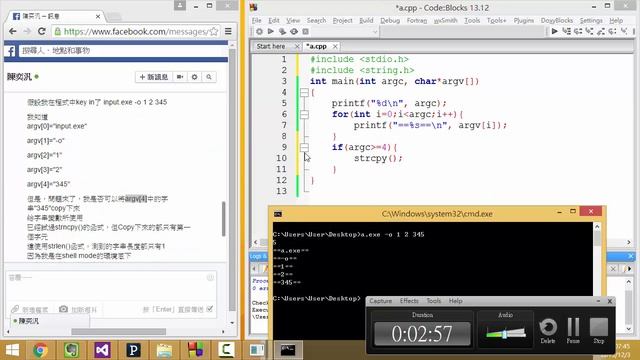Image resolution: width=640 pixels, height=360 pixels.
Task: Click the paperclip attach file icon
Action: 15,309
